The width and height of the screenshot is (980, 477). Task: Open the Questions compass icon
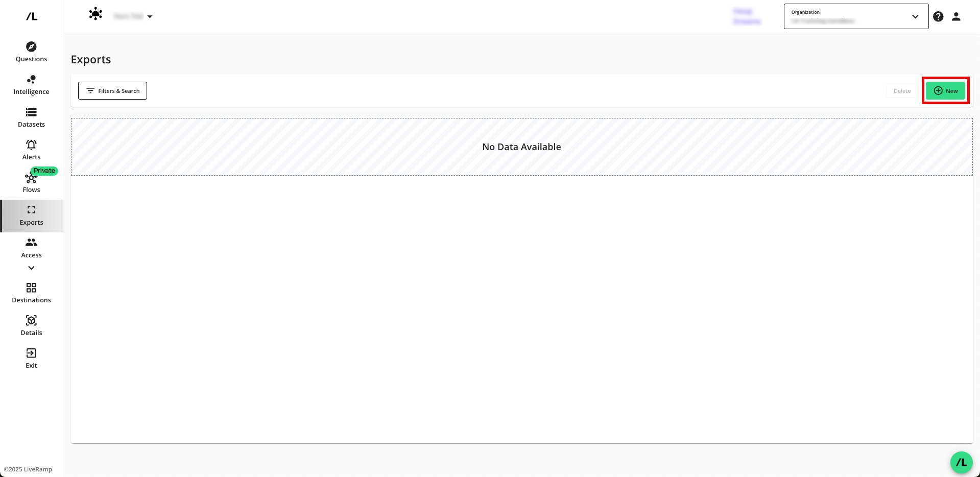31,47
